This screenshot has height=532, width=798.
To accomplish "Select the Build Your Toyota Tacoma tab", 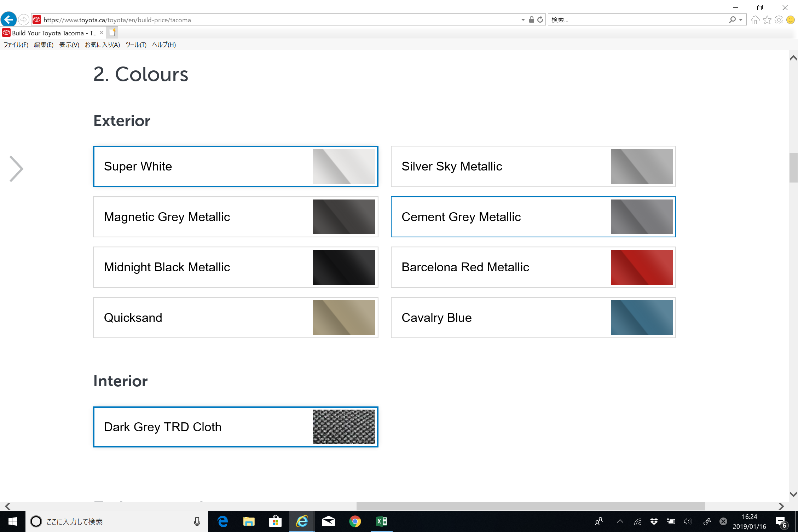I will pyautogui.click(x=53, y=33).
